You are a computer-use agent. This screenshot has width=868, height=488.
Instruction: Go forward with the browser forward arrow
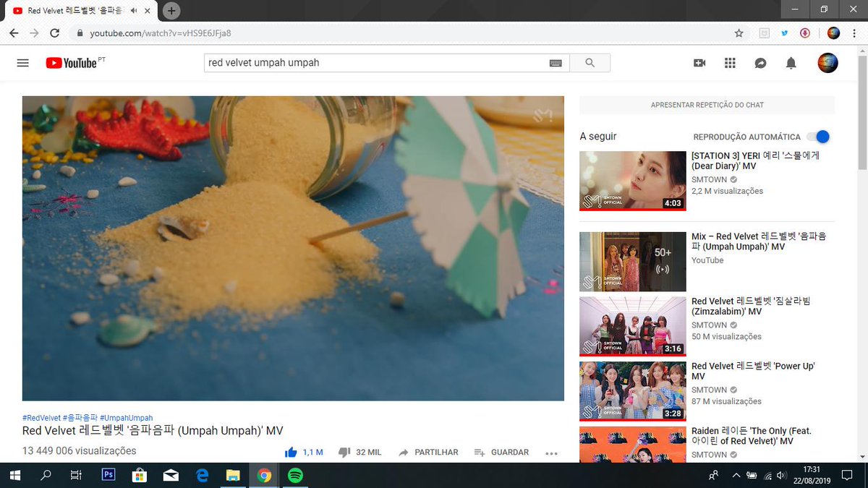click(x=34, y=33)
